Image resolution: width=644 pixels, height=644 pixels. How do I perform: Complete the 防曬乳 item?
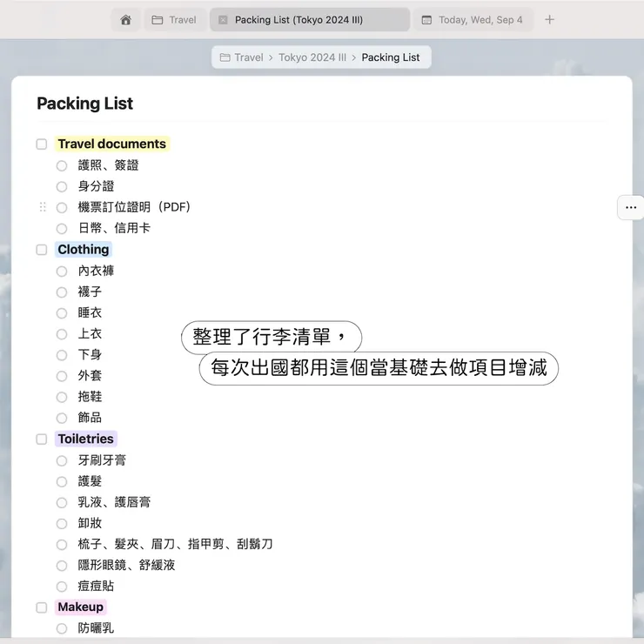[x=62, y=628]
